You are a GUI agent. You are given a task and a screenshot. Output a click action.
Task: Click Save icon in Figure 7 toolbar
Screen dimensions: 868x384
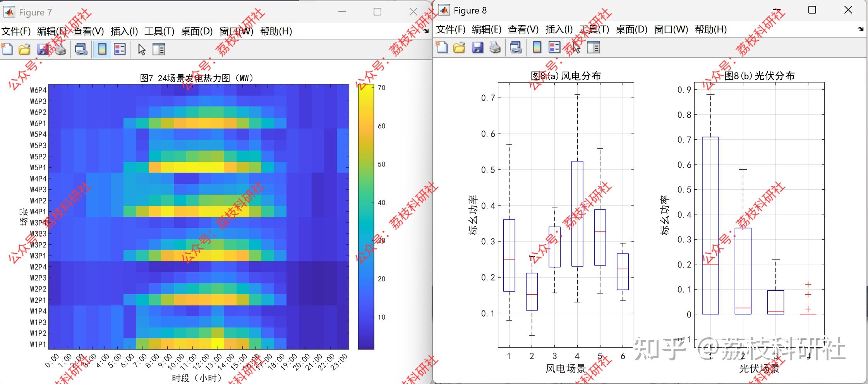[43, 49]
